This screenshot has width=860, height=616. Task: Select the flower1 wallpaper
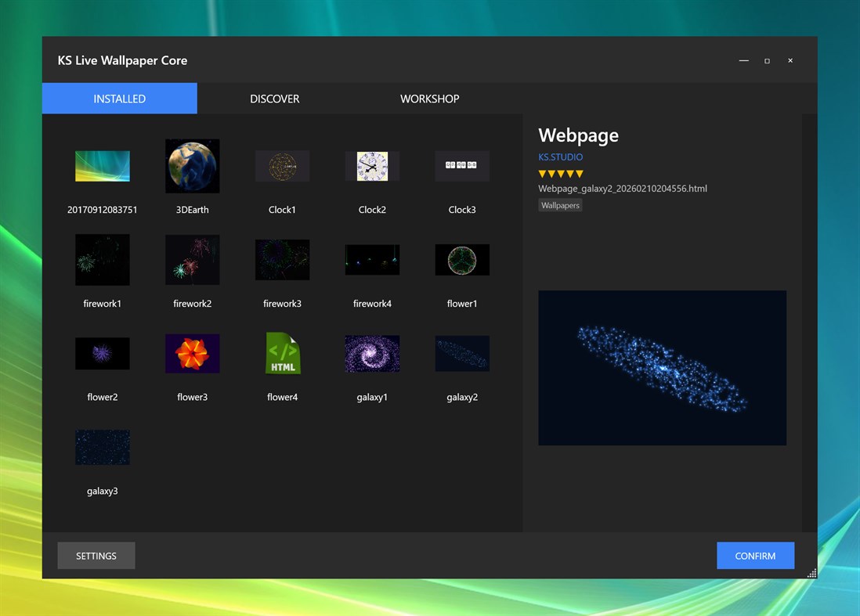click(x=462, y=260)
